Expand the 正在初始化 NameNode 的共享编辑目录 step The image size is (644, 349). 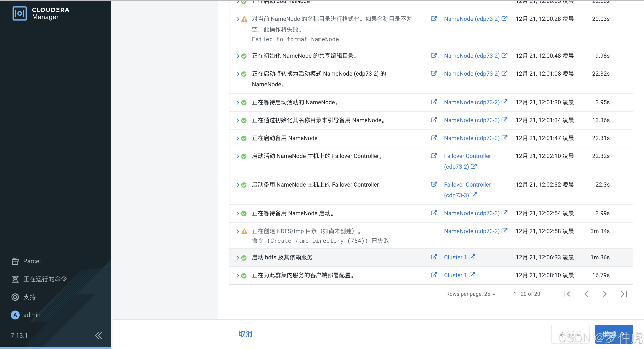pos(237,56)
